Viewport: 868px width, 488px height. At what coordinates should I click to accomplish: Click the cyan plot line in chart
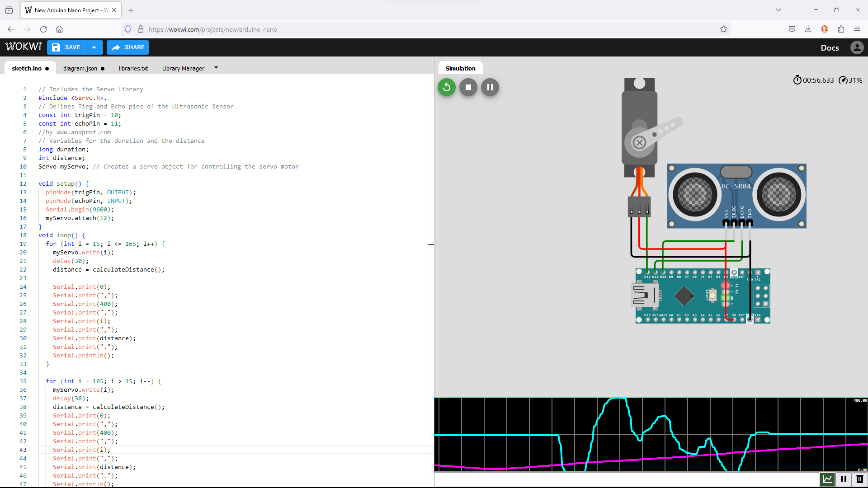(x=497, y=436)
